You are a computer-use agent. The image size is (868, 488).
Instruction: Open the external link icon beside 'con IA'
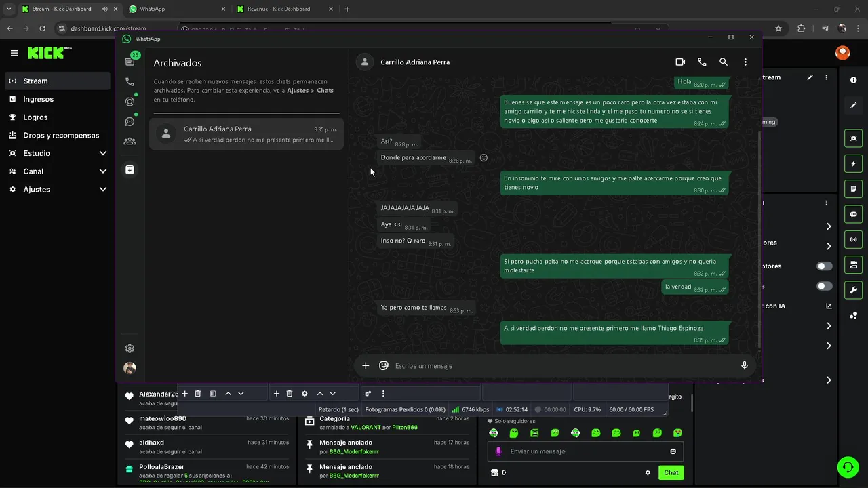point(829,306)
